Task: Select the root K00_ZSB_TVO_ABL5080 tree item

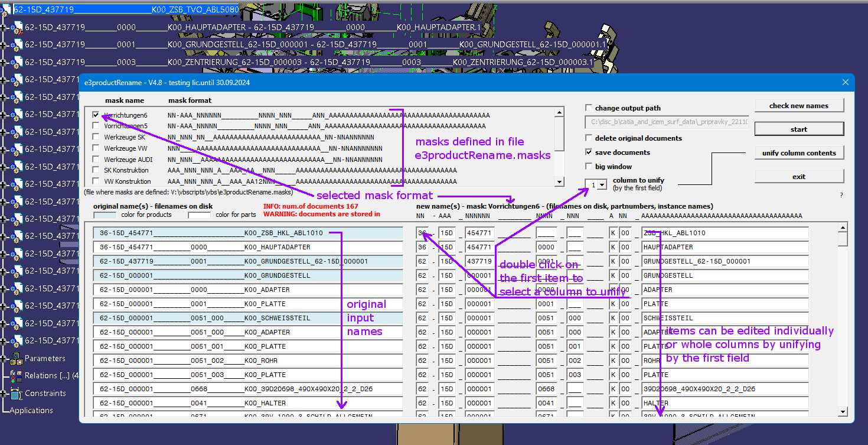Action: (x=126, y=10)
